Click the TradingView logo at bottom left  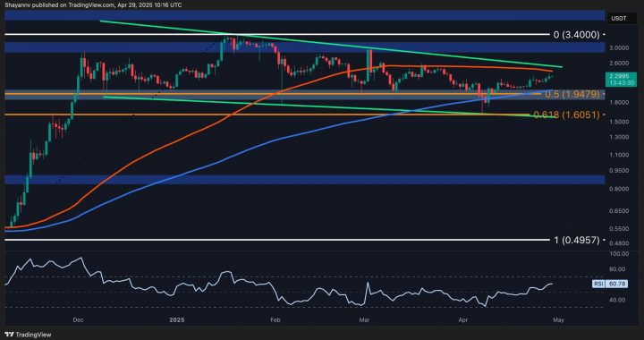pos(28,335)
